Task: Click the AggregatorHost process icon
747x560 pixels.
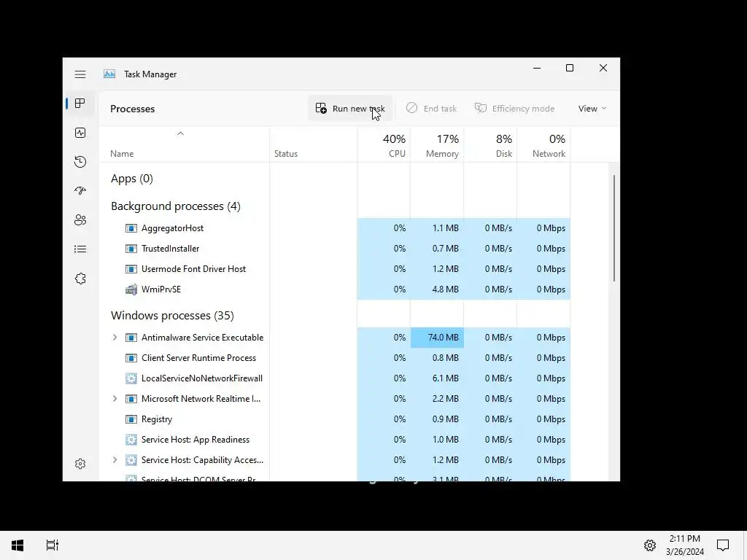Action: click(x=131, y=228)
